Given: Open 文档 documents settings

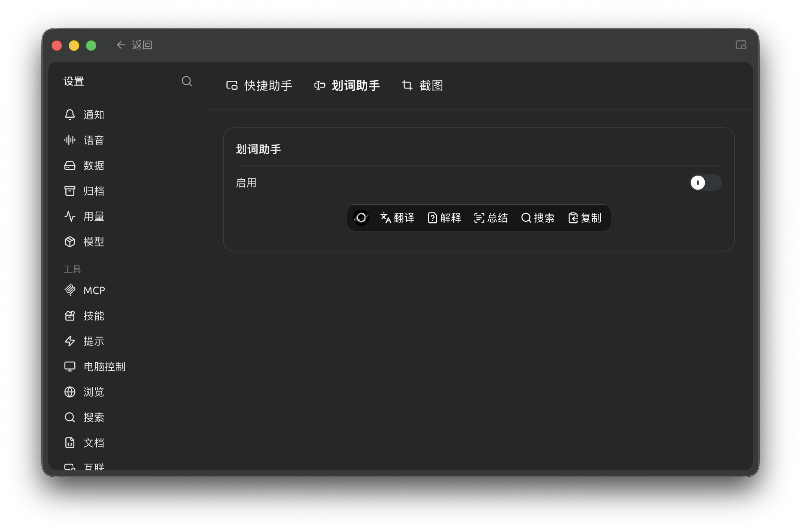Looking at the screenshot, I should point(126,443).
